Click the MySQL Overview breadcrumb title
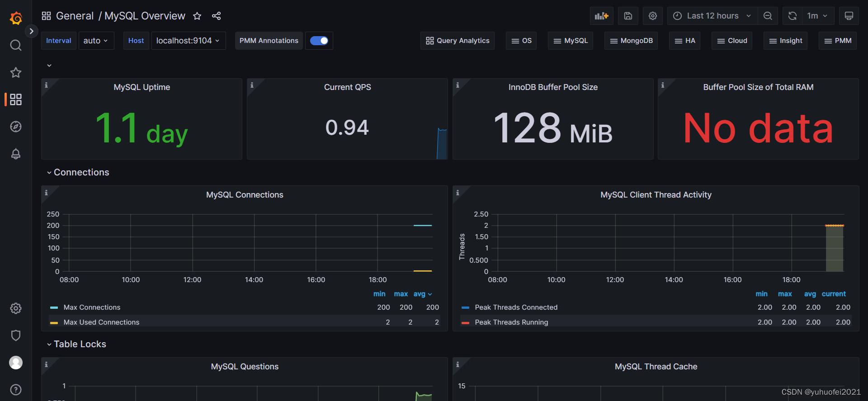Image resolution: width=868 pixels, height=401 pixels. tap(145, 16)
